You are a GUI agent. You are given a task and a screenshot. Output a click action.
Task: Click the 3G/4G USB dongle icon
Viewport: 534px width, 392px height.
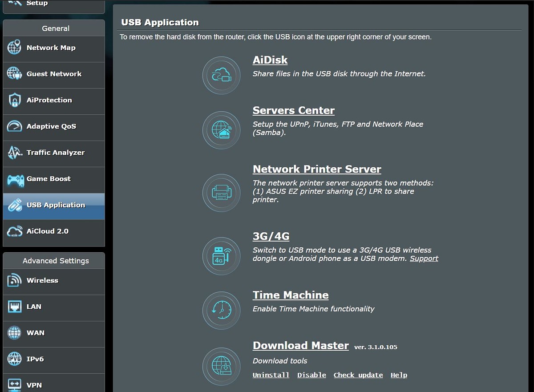tap(221, 256)
